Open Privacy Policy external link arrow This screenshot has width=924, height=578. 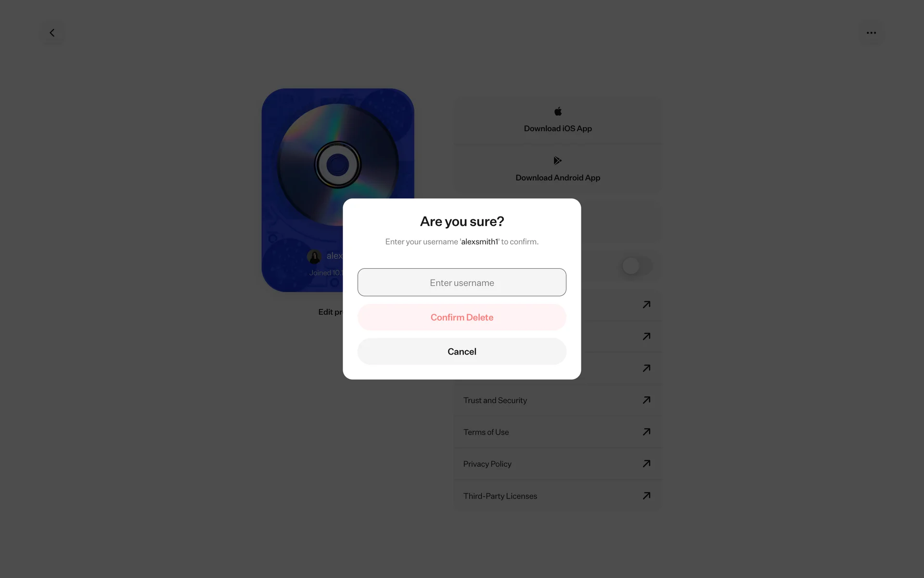click(646, 463)
